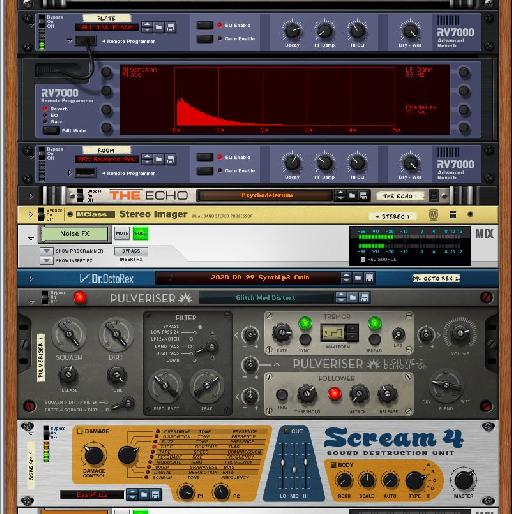Click the Scream 4 Mid cut slider
The height and width of the screenshot is (514, 512).
click(294, 468)
